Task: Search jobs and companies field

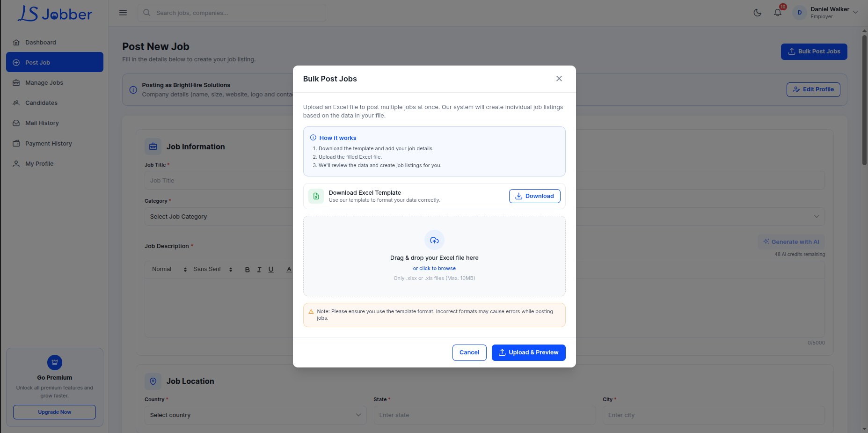Action: [232, 13]
